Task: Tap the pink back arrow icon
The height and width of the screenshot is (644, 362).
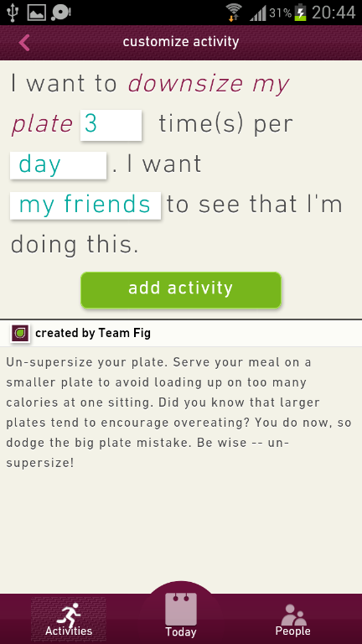Action: (x=24, y=42)
